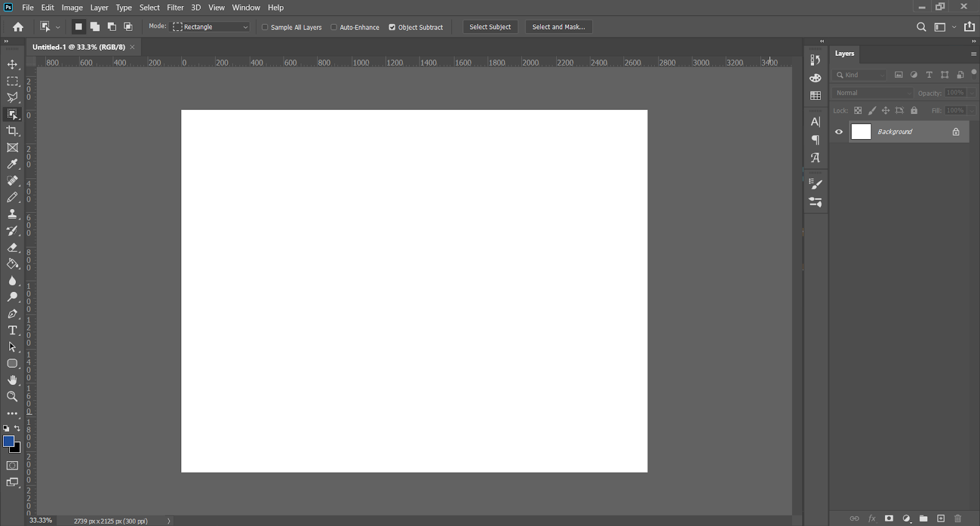Select the Eyedropper tool
Image resolution: width=980 pixels, height=526 pixels.
click(12, 164)
